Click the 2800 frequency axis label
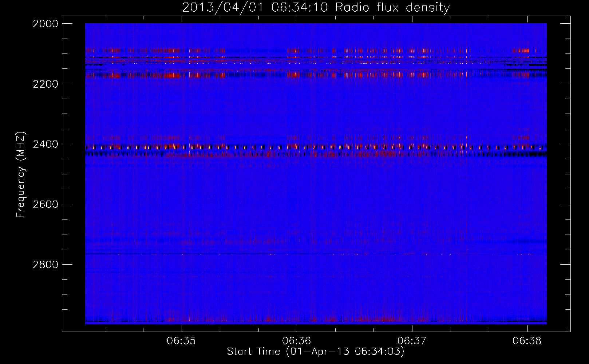The height and width of the screenshot is (364, 589). (x=46, y=264)
